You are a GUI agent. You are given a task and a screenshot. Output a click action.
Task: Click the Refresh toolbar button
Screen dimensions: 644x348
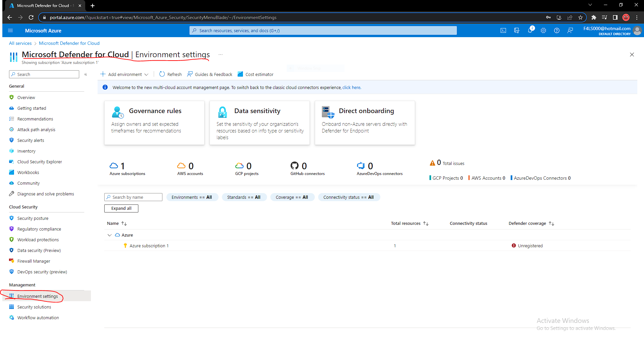[170, 74]
